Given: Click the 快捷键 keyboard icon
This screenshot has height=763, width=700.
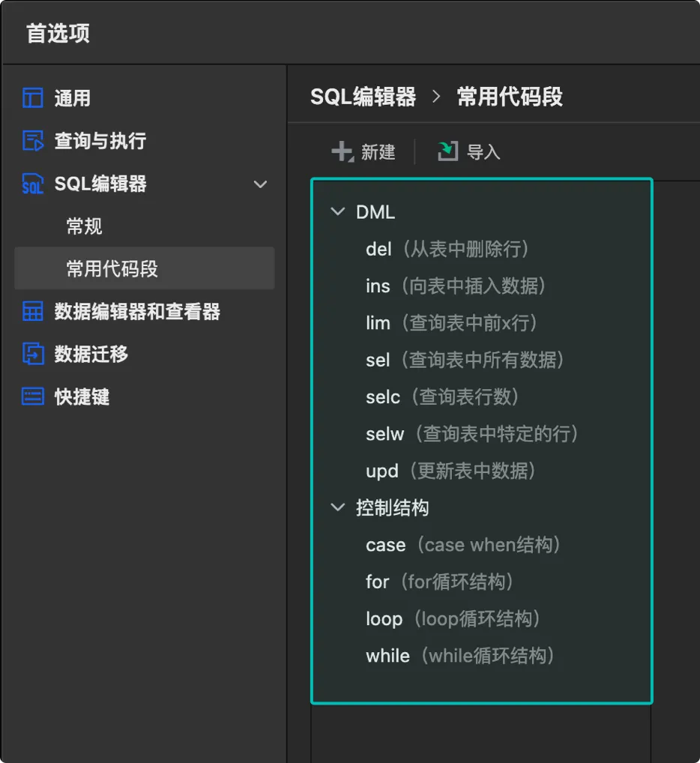Looking at the screenshot, I should point(32,396).
